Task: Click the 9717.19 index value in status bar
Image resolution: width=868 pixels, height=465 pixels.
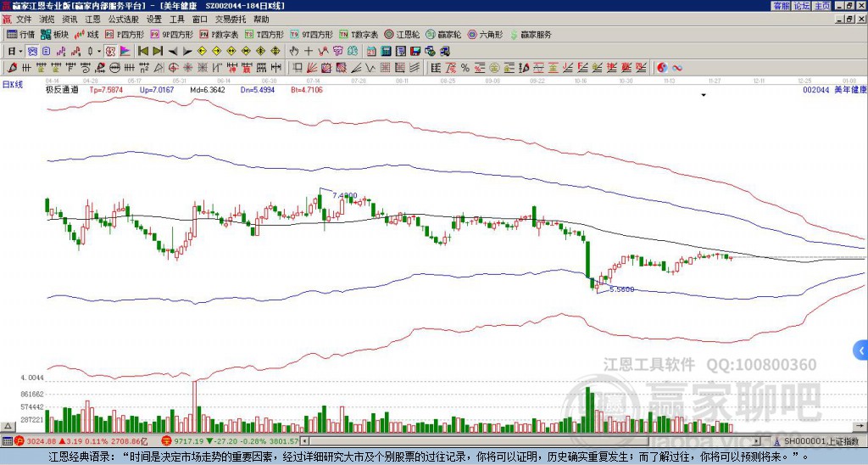Action: pyautogui.click(x=189, y=441)
